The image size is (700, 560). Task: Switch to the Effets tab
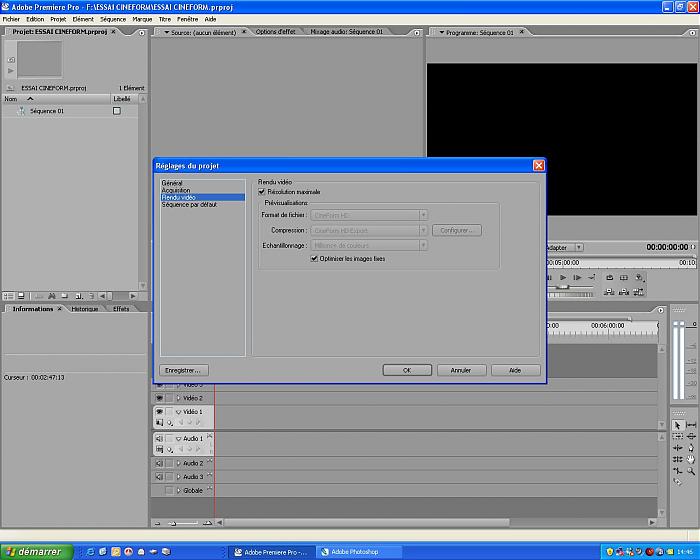[x=121, y=309]
